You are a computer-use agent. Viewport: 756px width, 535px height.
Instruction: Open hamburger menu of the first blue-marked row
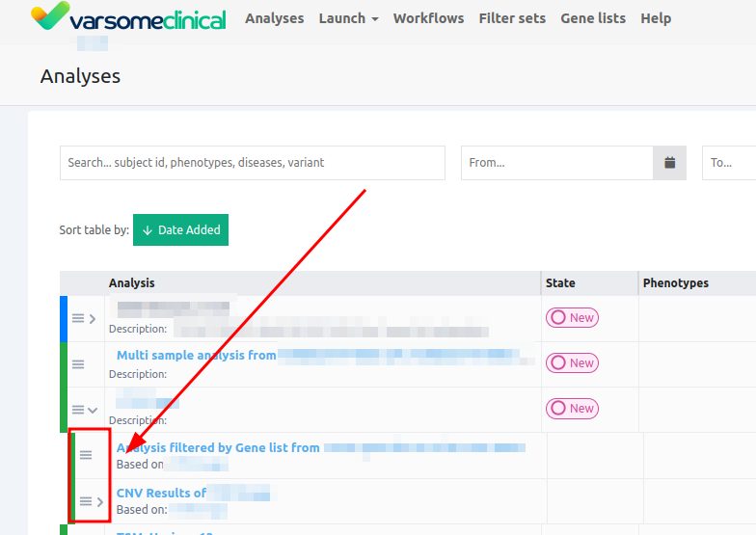[78, 319]
